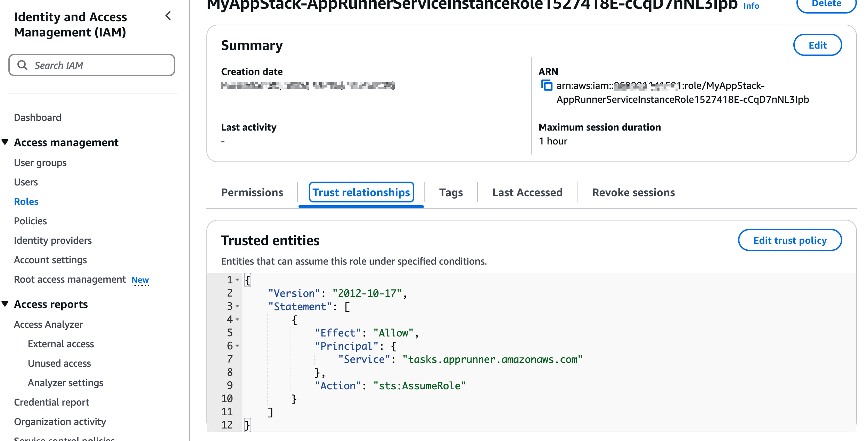Collapse the IAM sidebar with chevron
Viewport: 868px width, 441px height.
point(169,16)
